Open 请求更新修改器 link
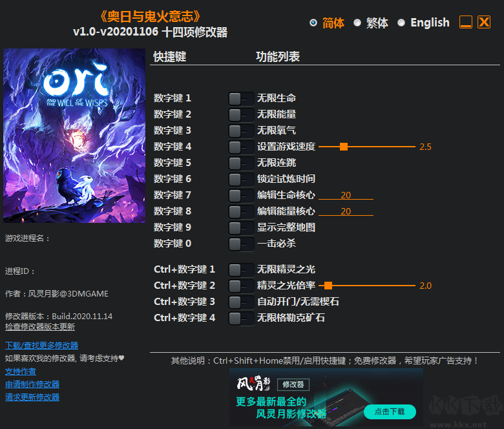The width and height of the screenshot is (504, 429). click(32, 397)
